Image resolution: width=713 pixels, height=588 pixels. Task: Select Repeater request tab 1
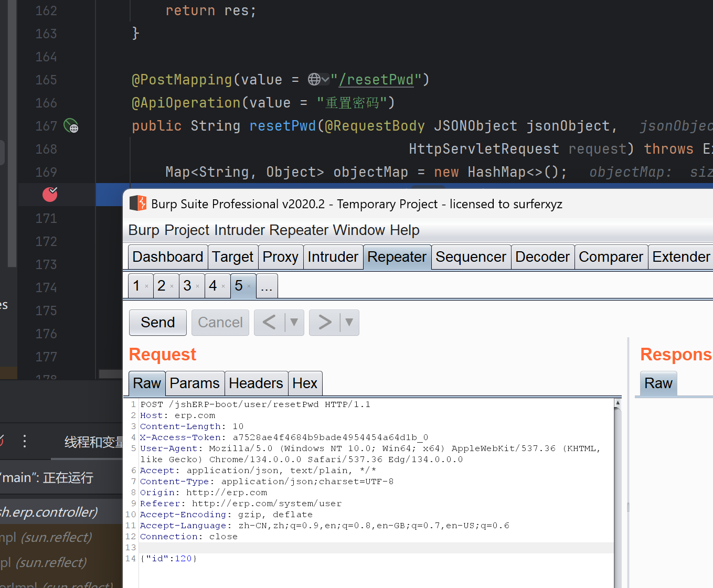click(136, 286)
